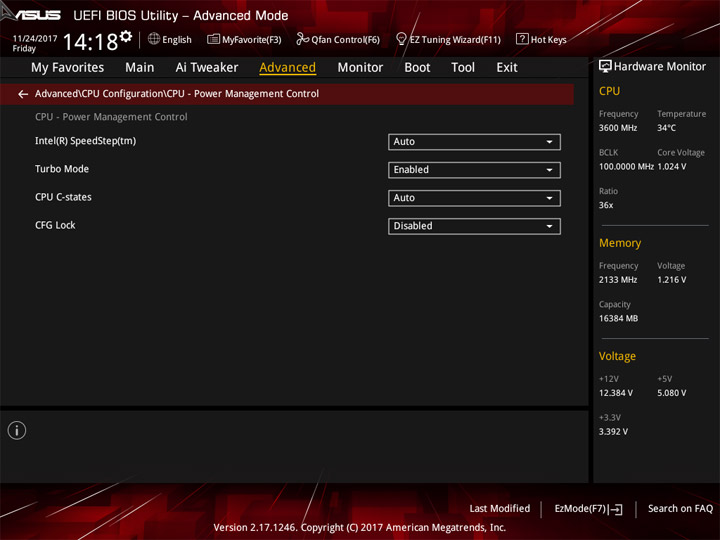
Task: Click the BCLK value 100.0000 MHz
Action: (626, 167)
